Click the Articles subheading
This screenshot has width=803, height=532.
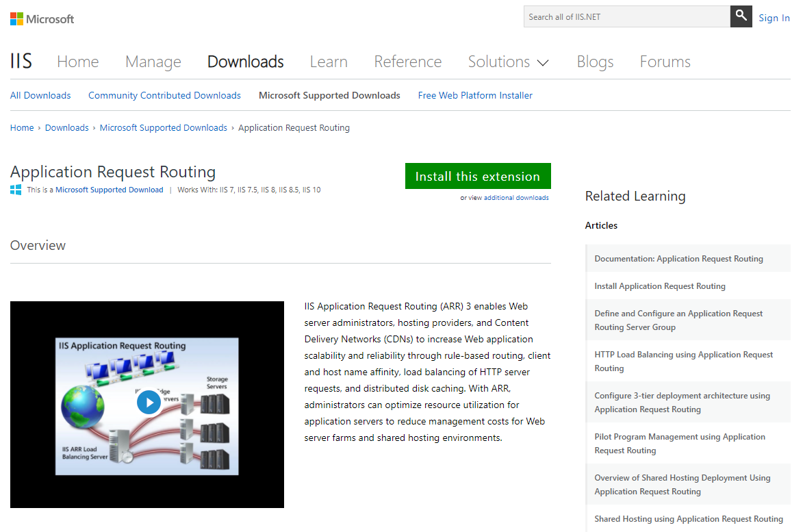tap(601, 225)
